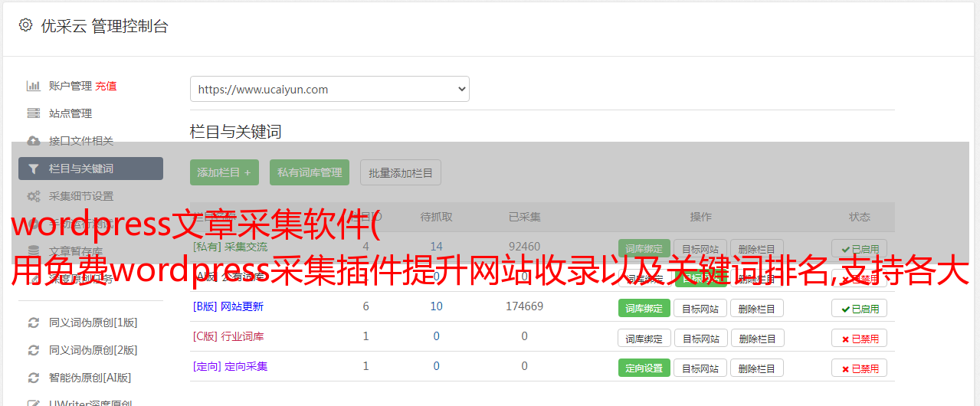The height and width of the screenshot is (406, 980).
Task: Open 采集细节设置 in the sidebar
Action: coord(81,196)
